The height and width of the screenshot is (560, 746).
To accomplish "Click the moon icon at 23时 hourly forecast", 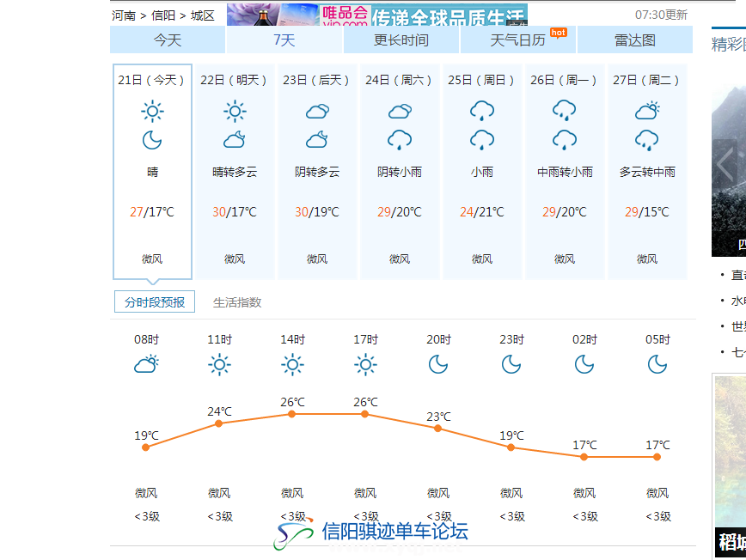I will click(x=511, y=364).
